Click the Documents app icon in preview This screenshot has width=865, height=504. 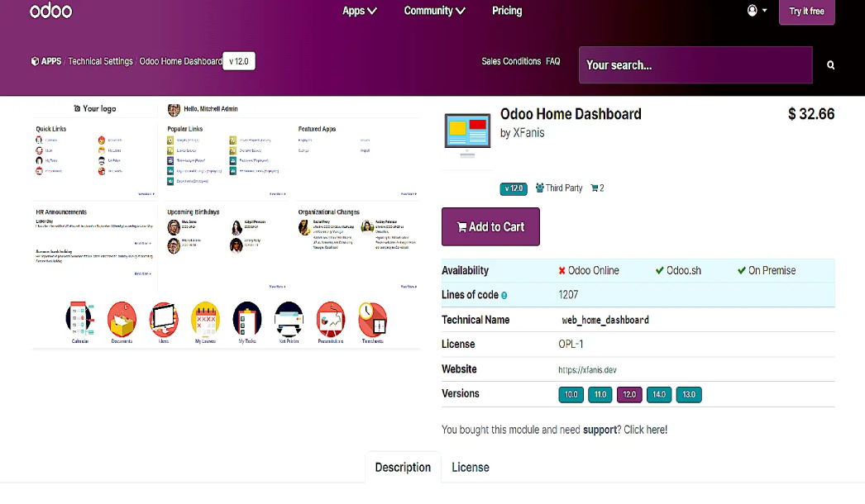(x=122, y=320)
